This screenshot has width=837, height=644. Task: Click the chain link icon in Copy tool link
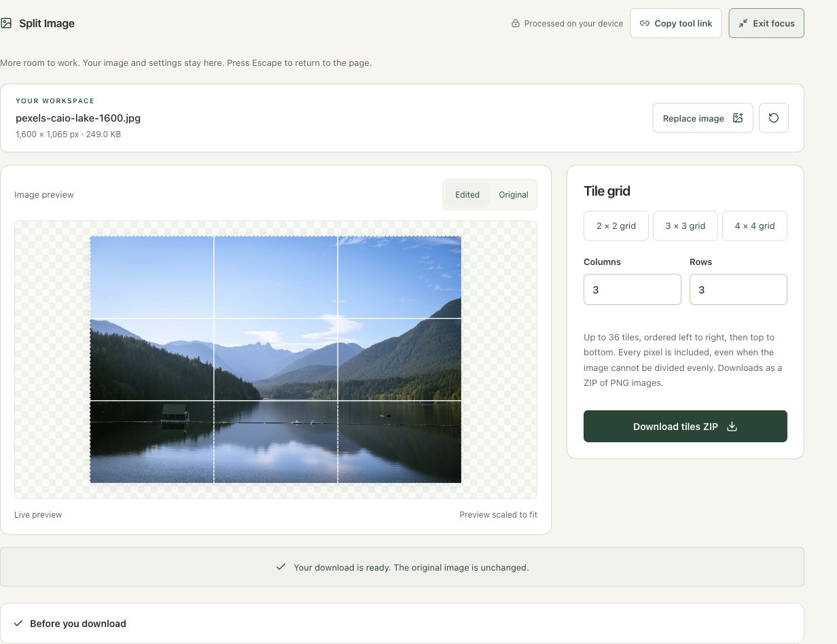click(x=645, y=23)
